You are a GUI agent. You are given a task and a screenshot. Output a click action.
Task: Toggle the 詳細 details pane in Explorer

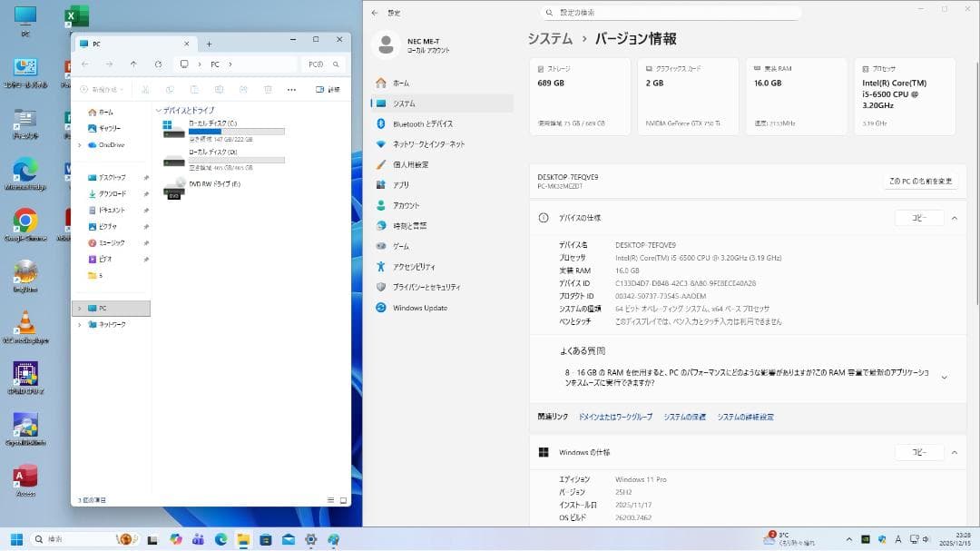coord(327,89)
